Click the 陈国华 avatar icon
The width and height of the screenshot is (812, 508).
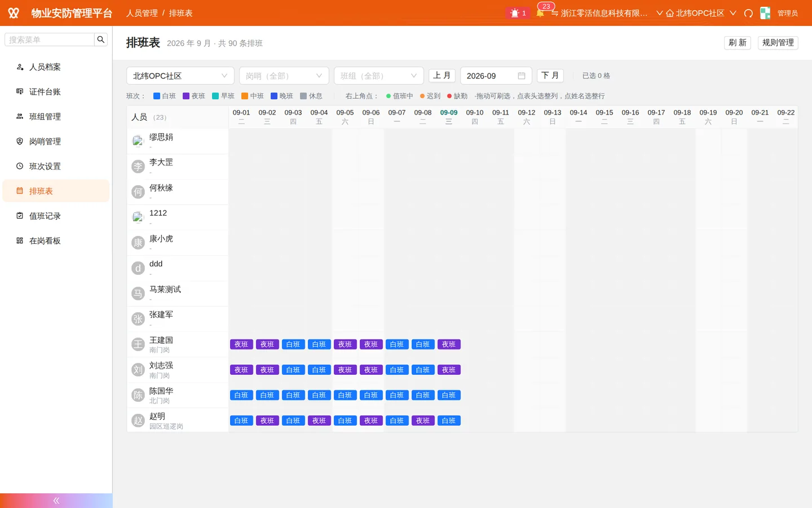[138, 395]
